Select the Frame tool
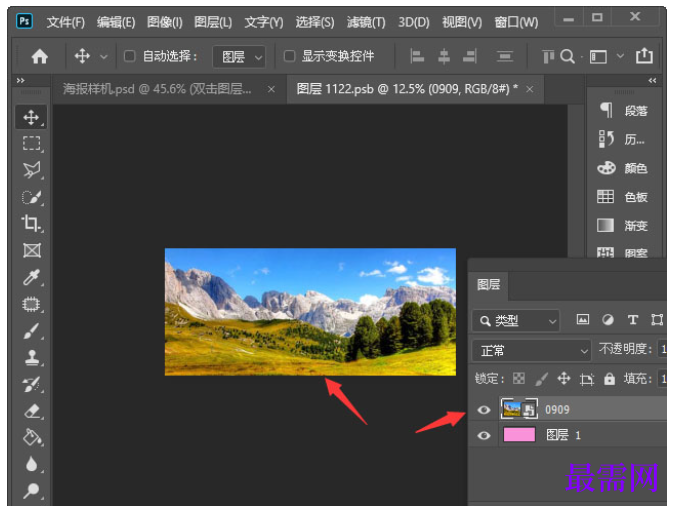This screenshot has height=509, width=677. [x=32, y=250]
